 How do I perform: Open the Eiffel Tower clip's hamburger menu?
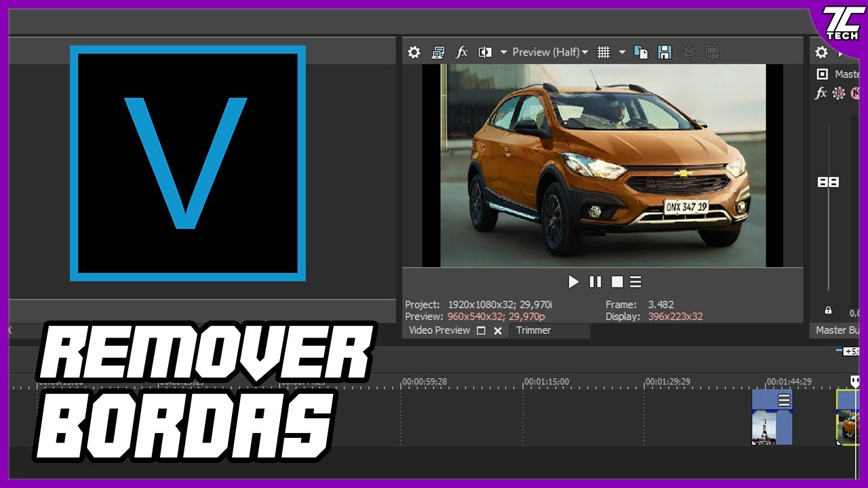click(784, 401)
